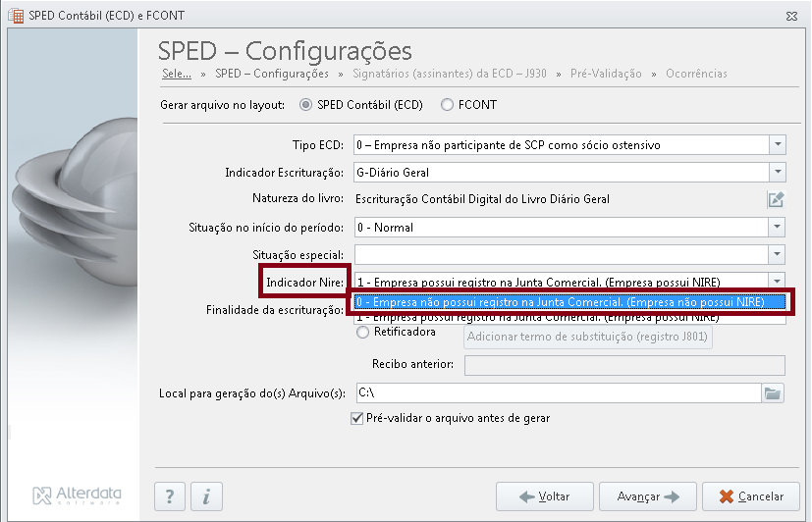Close the SPED Contábil window
Screen dimensions: 812x522
point(791,16)
